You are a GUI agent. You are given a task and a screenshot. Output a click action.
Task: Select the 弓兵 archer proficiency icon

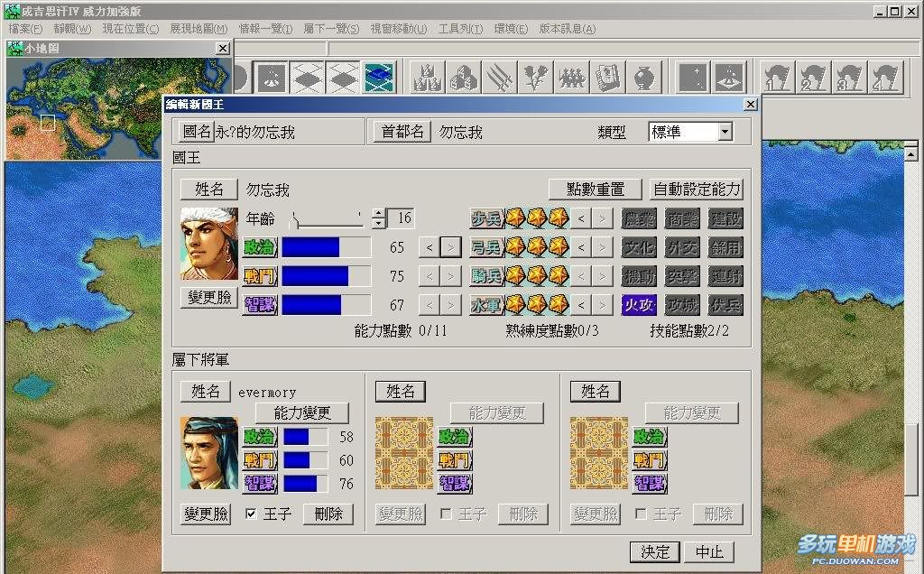tap(486, 247)
